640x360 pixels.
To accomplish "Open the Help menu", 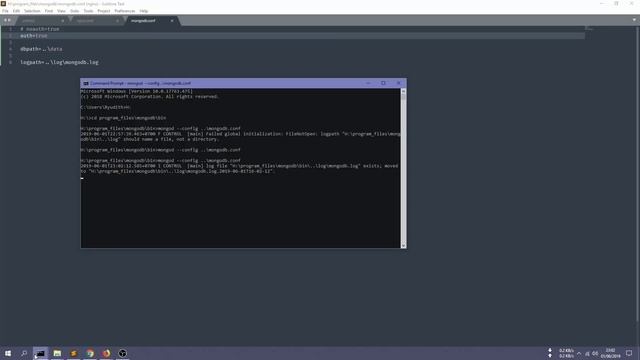I will tap(144, 11).
